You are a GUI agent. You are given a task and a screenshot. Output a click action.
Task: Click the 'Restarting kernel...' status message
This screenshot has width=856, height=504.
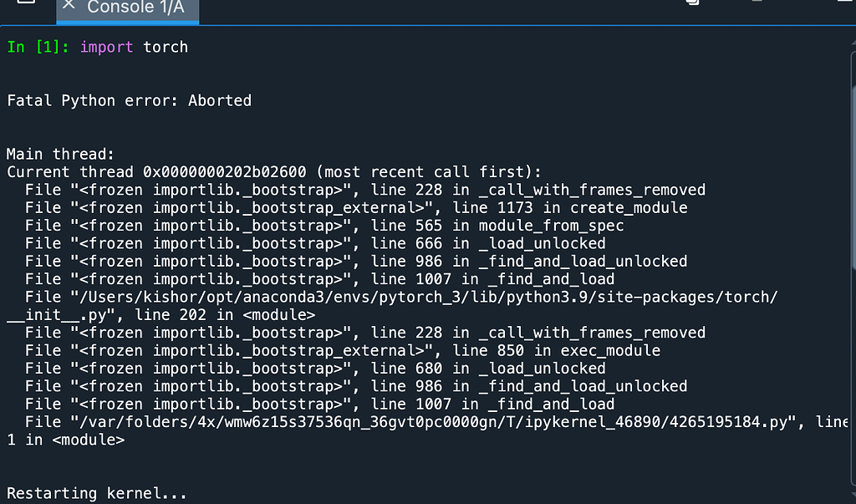click(x=96, y=493)
